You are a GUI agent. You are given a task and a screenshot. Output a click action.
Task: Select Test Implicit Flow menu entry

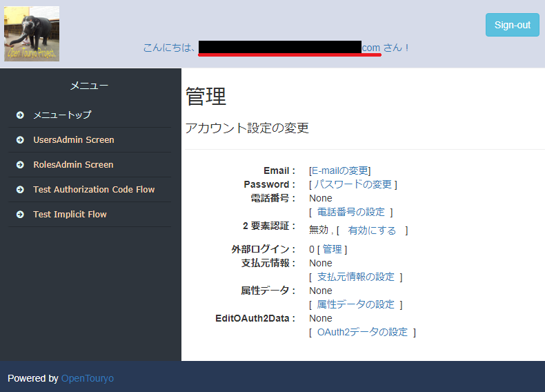(x=70, y=215)
